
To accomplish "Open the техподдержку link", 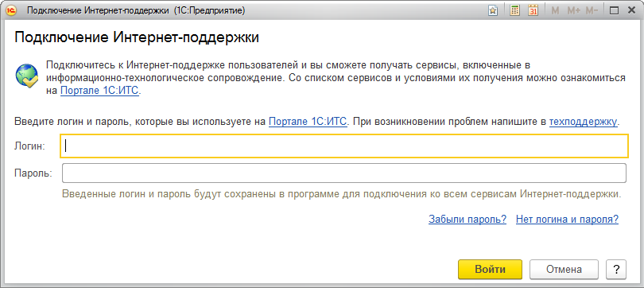I will [x=584, y=122].
